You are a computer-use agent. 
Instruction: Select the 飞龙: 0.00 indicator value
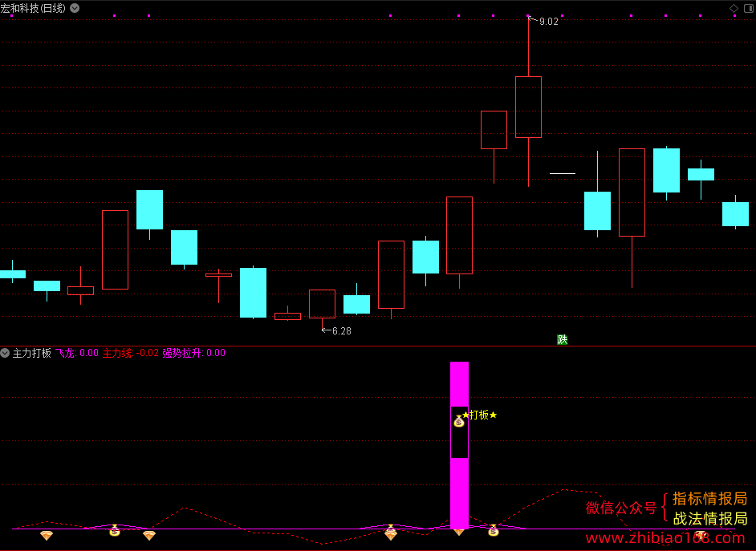tap(77, 353)
